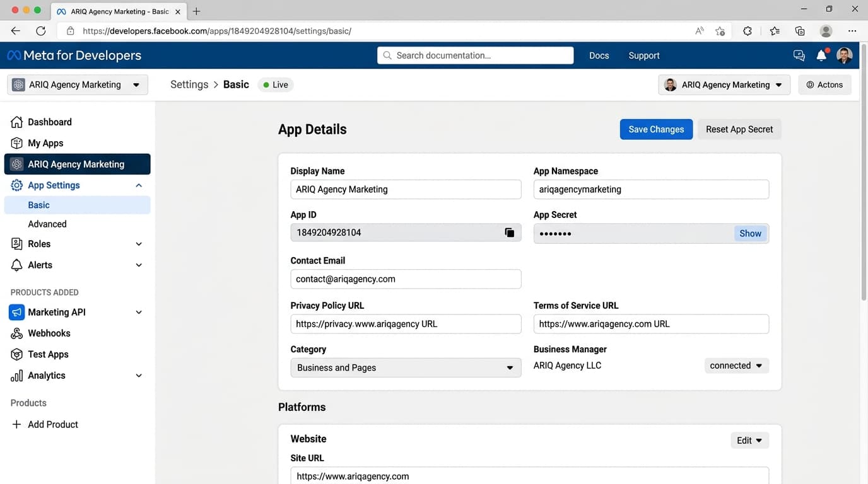Click the page vertical scrollbar
Image resolution: width=868 pixels, height=484 pixels.
tap(864, 173)
